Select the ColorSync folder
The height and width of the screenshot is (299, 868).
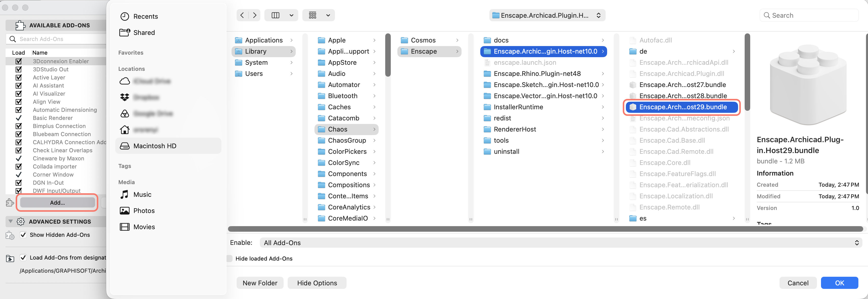point(346,162)
